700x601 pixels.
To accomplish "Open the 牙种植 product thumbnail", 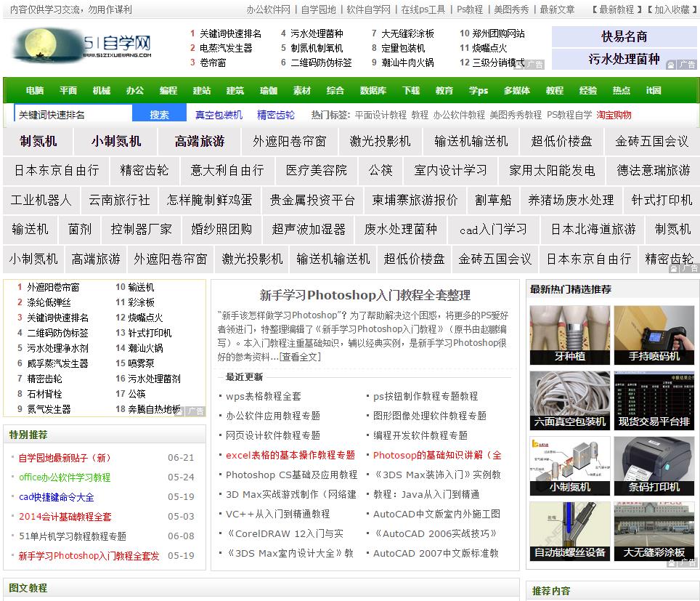I will click(x=569, y=334).
